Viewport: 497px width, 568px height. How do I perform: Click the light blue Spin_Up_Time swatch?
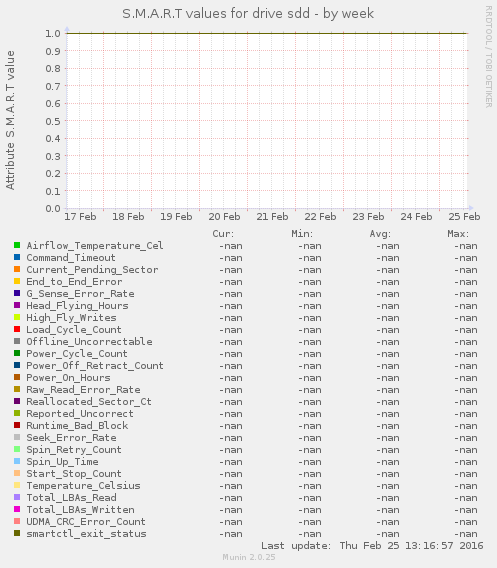pyautogui.click(x=17, y=461)
